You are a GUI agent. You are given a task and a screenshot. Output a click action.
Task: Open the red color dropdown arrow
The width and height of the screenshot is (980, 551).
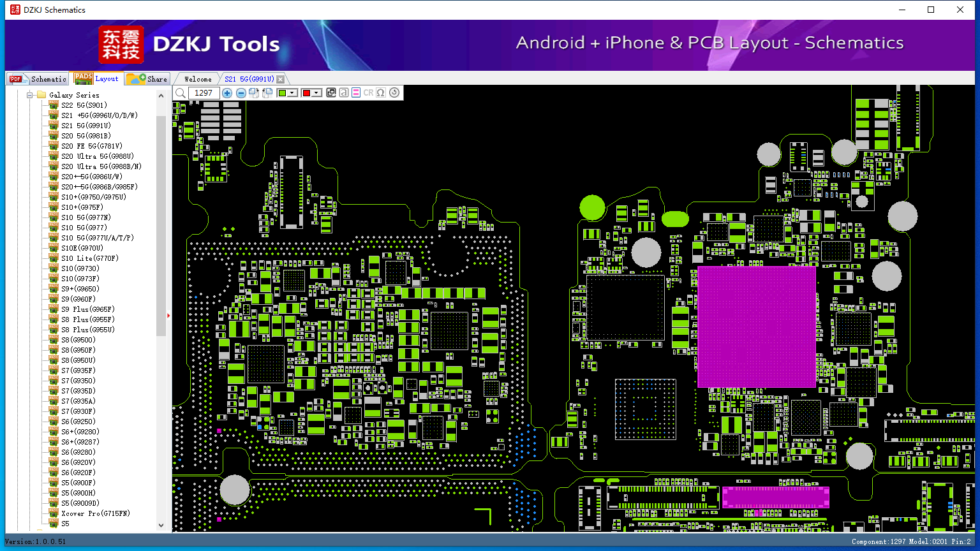click(316, 93)
